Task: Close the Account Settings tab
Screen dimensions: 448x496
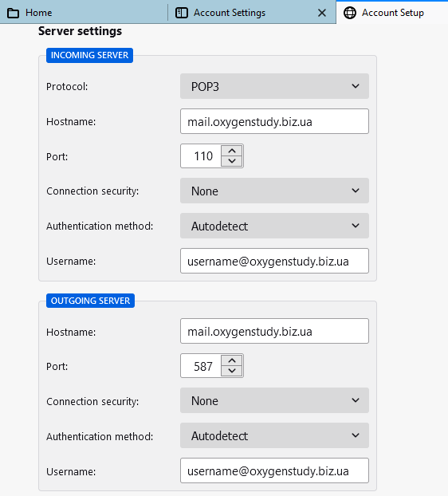Action: (322, 13)
